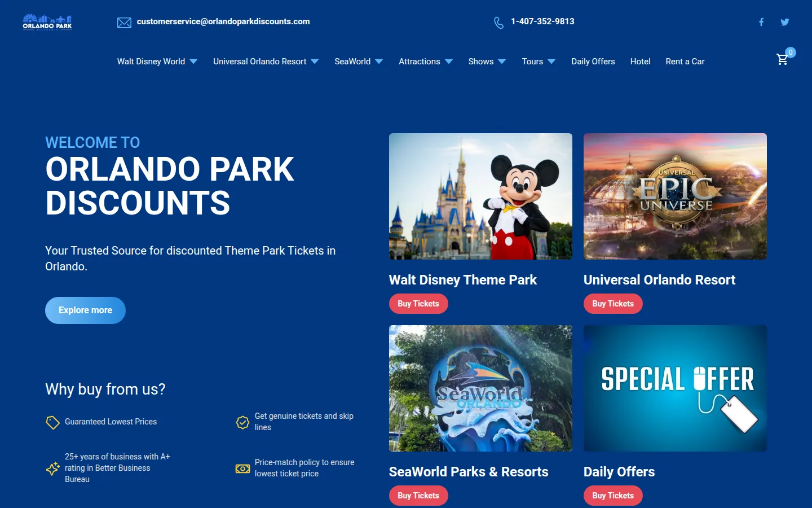This screenshot has height=508, width=812.
Task: Click the email envelope icon
Action: [124, 23]
